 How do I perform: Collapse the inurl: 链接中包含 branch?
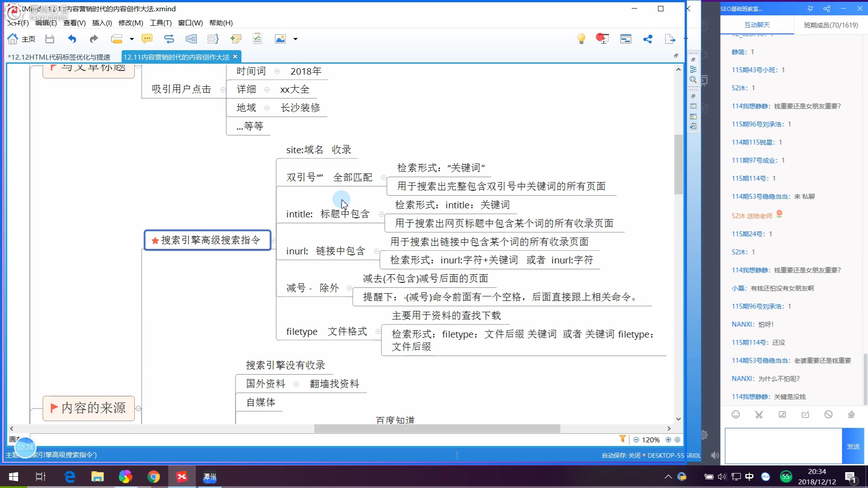pyautogui.click(x=376, y=251)
